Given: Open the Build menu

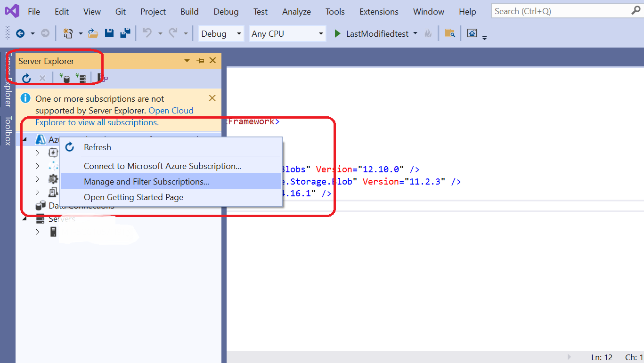Looking at the screenshot, I should point(189,11).
